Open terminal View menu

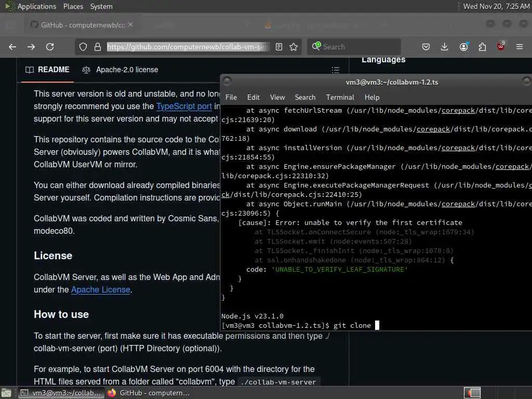277,97
